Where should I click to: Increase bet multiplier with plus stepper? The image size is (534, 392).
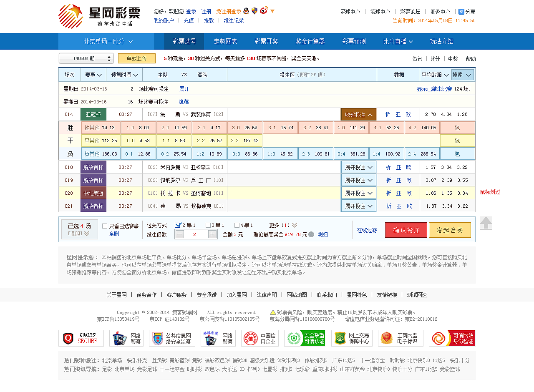pyautogui.click(x=212, y=234)
